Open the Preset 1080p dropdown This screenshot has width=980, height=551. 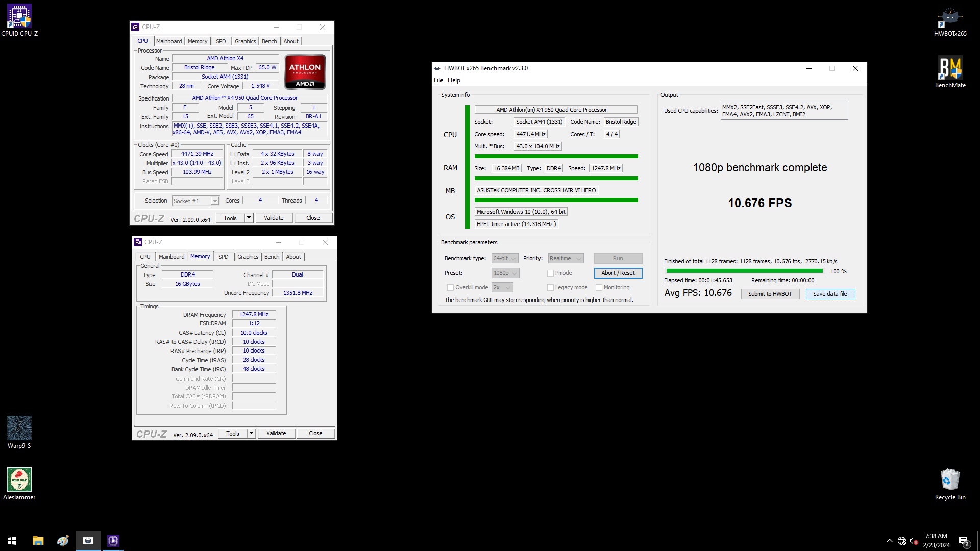click(x=505, y=273)
